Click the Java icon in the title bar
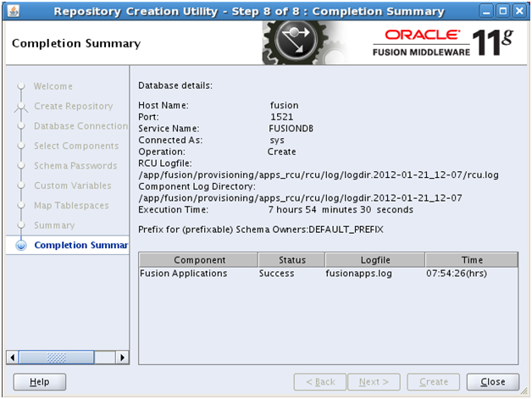532x399 pixels. point(13,11)
